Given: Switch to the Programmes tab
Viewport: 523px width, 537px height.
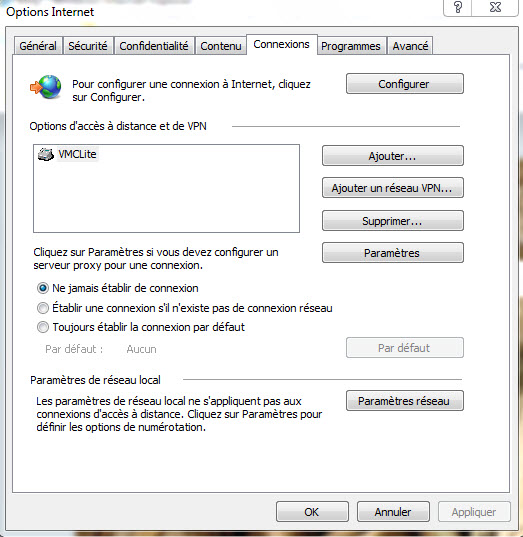Looking at the screenshot, I should (x=351, y=46).
